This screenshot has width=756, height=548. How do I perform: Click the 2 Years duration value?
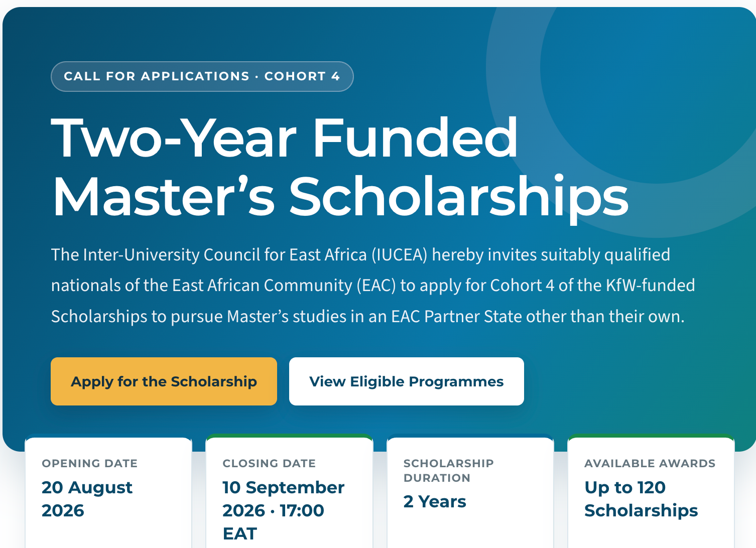[435, 501]
